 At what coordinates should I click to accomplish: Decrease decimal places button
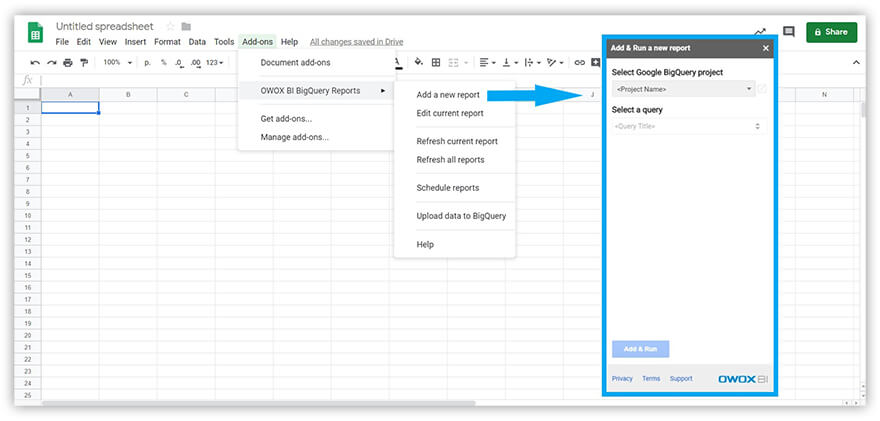179,63
